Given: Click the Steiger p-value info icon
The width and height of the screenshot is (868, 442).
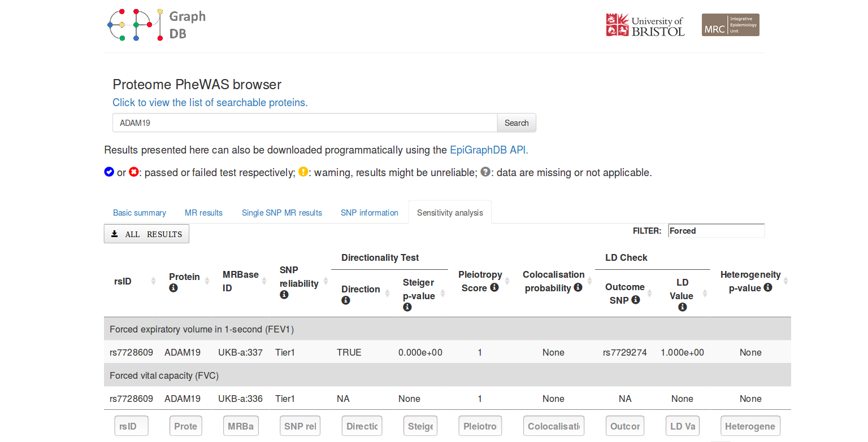Looking at the screenshot, I should tap(407, 307).
